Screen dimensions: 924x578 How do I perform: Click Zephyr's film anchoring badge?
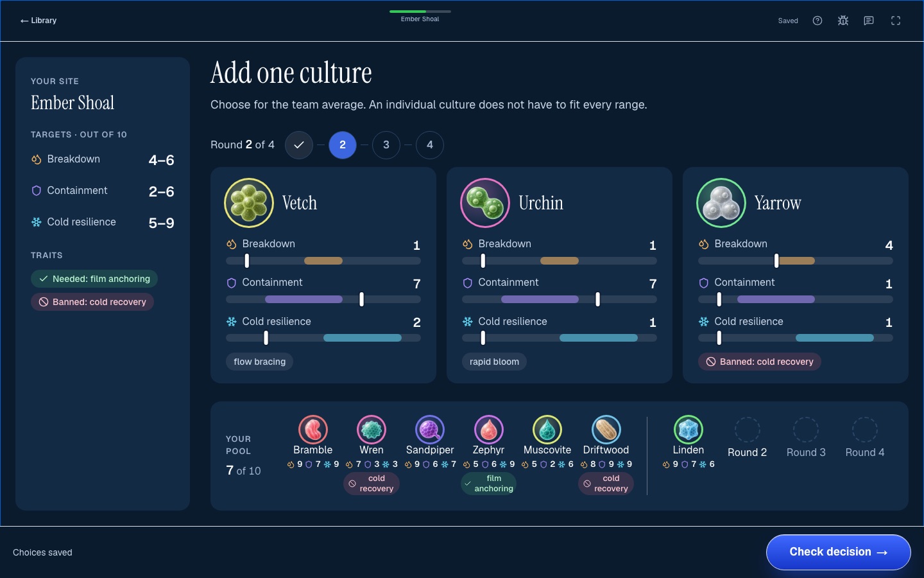point(488,484)
